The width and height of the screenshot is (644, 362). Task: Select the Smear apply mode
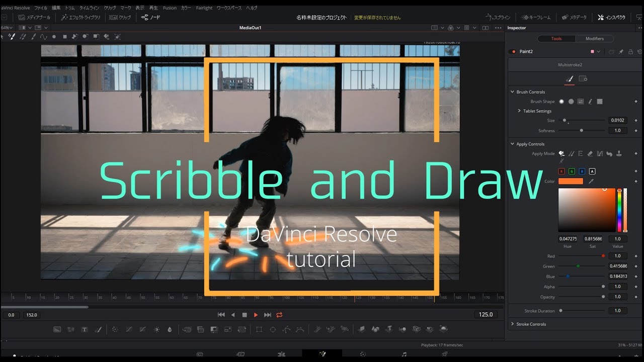609,153
